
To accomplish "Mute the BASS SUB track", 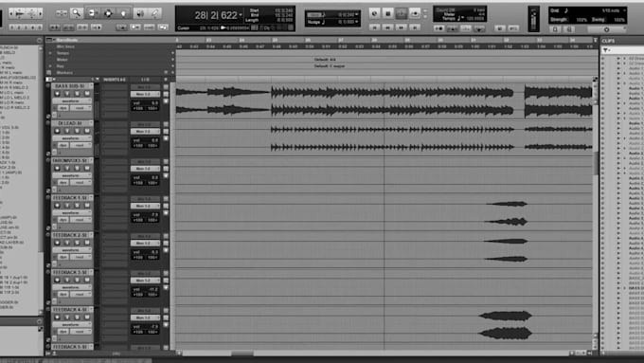I will pyautogui.click(x=87, y=94).
